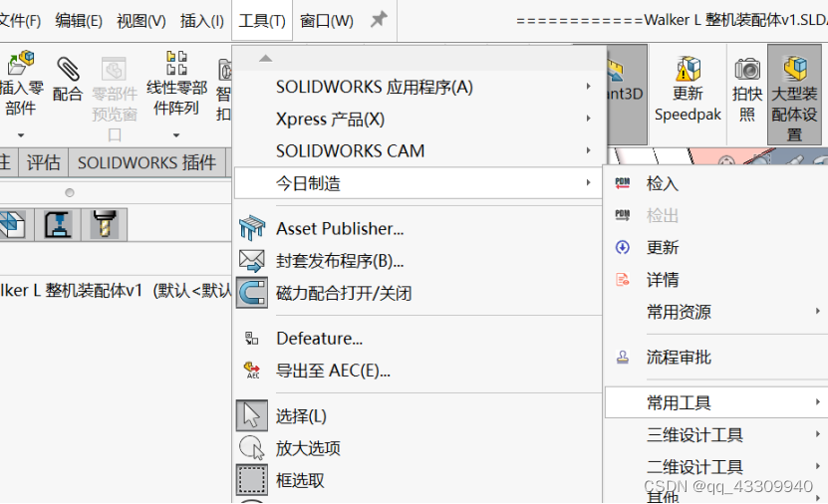Select 今日制造 menu entry

point(418,183)
